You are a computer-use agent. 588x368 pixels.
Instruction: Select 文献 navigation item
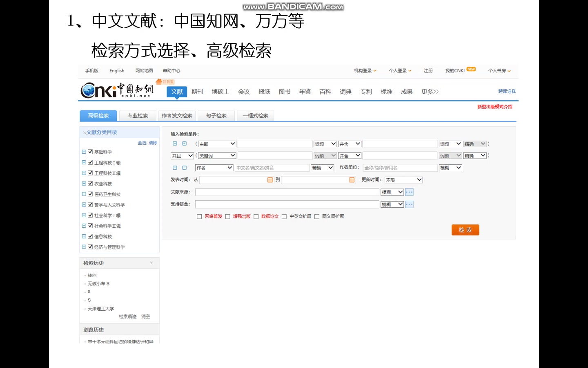click(177, 92)
